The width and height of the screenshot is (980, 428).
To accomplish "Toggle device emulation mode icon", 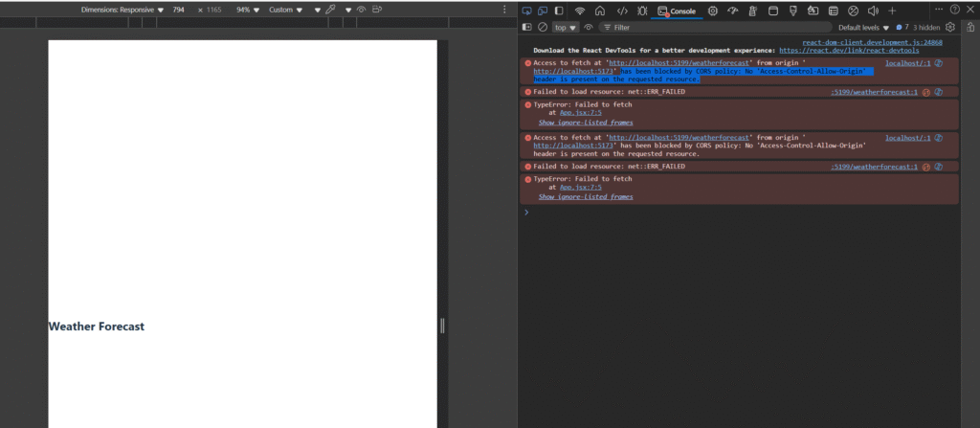I will tap(543, 11).
